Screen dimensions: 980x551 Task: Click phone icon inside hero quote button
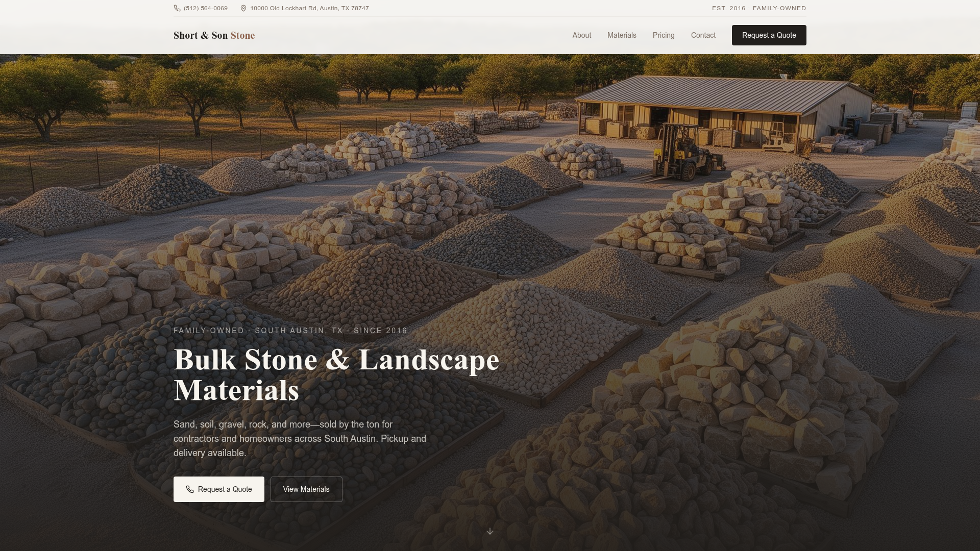click(190, 489)
